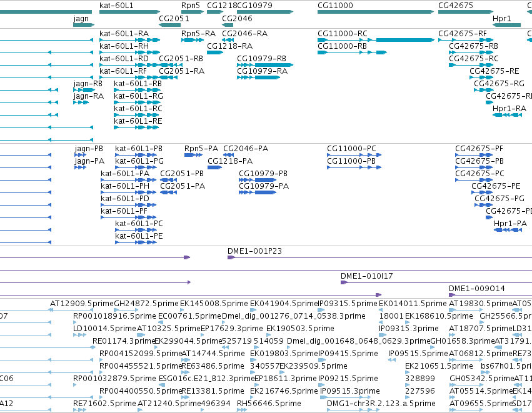Click transcript CG11000-RB

tap(343, 46)
